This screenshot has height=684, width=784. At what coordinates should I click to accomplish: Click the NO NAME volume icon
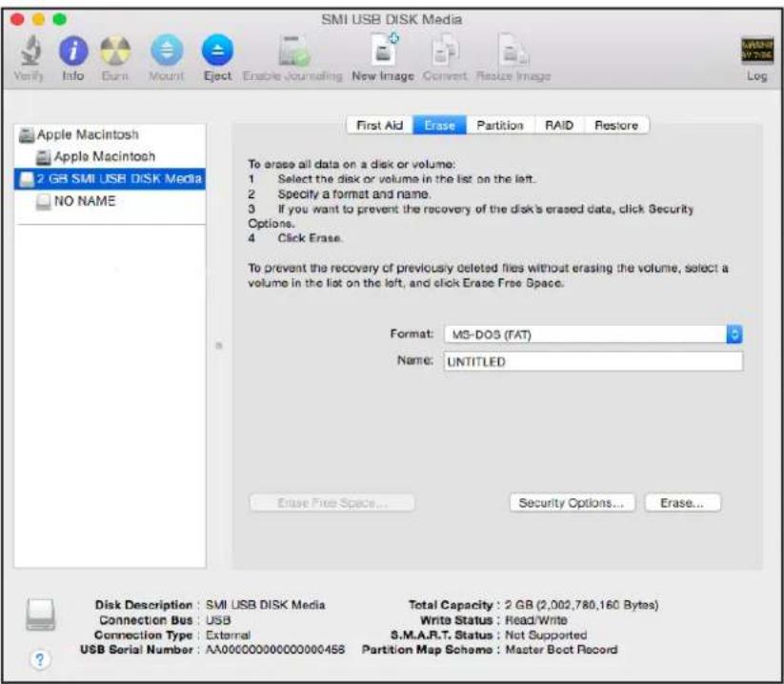pyautogui.click(x=44, y=202)
